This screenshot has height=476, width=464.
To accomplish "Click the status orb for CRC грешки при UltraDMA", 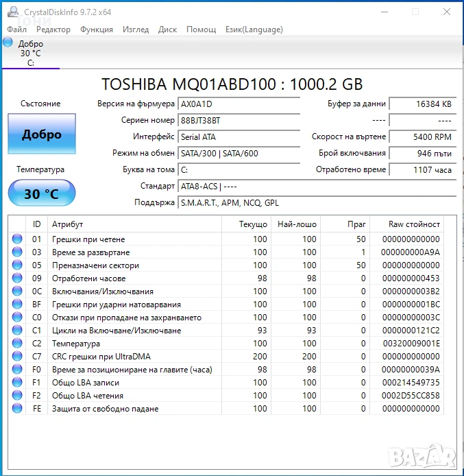I will [x=17, y=357].
